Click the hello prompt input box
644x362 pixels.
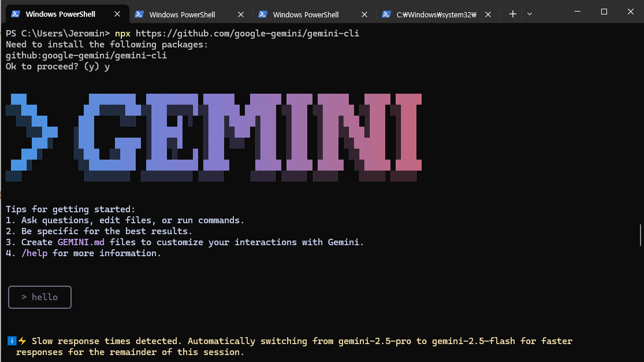click(40, 297)
